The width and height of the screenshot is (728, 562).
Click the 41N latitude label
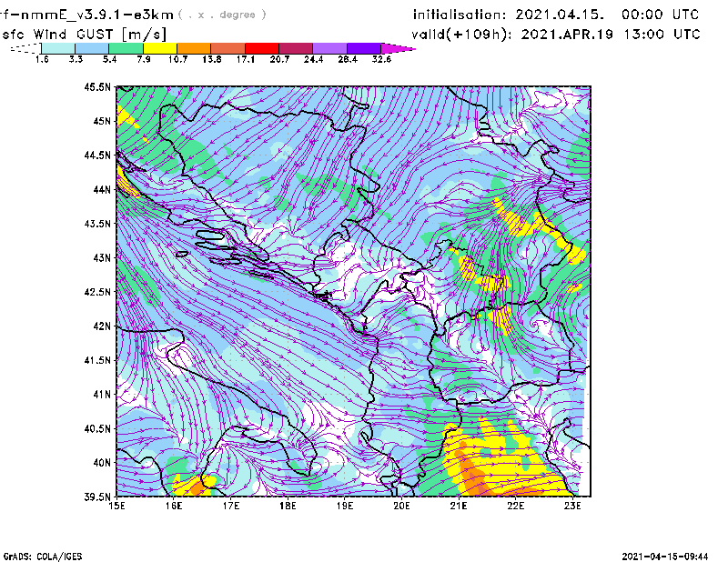point(102,395)
